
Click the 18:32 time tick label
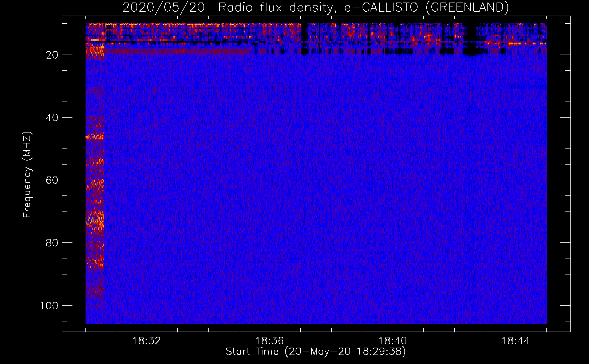tap(147, 341)
